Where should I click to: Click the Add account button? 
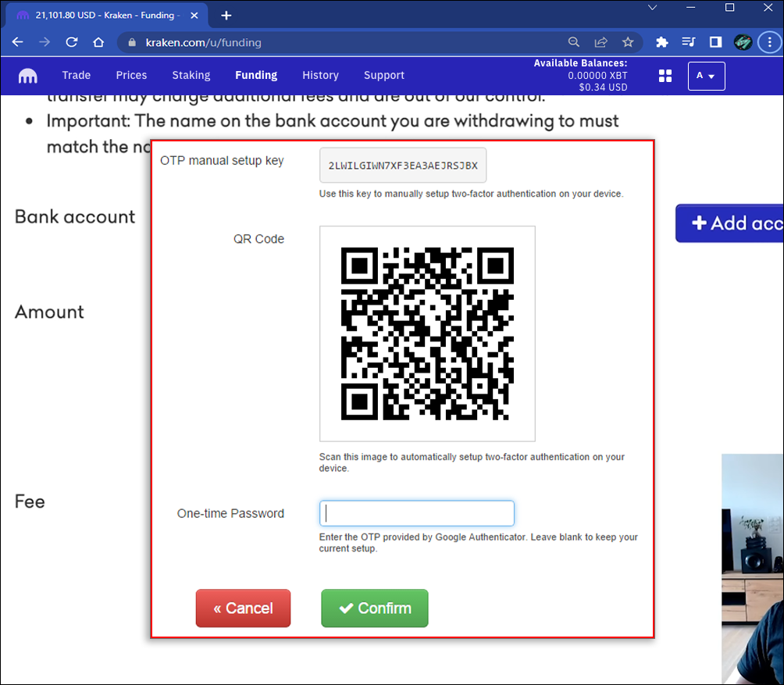(x=730, y=223)
